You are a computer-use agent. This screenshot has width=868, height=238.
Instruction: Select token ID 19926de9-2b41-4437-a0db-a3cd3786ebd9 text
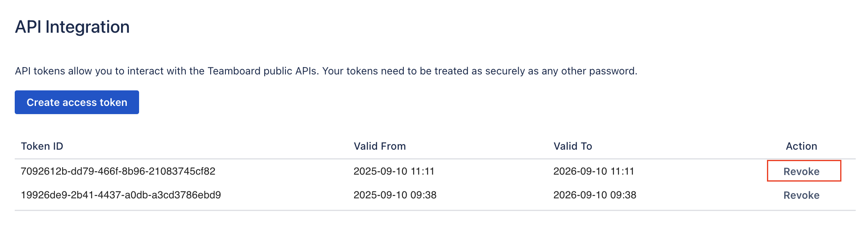point(121,195)
